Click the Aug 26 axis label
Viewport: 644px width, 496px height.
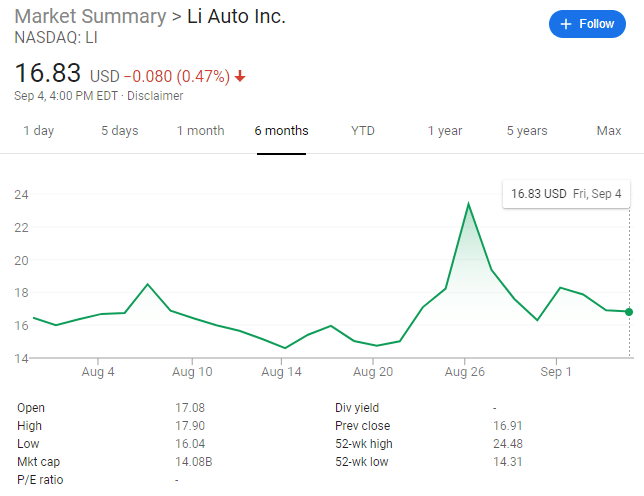click(465, 372)
